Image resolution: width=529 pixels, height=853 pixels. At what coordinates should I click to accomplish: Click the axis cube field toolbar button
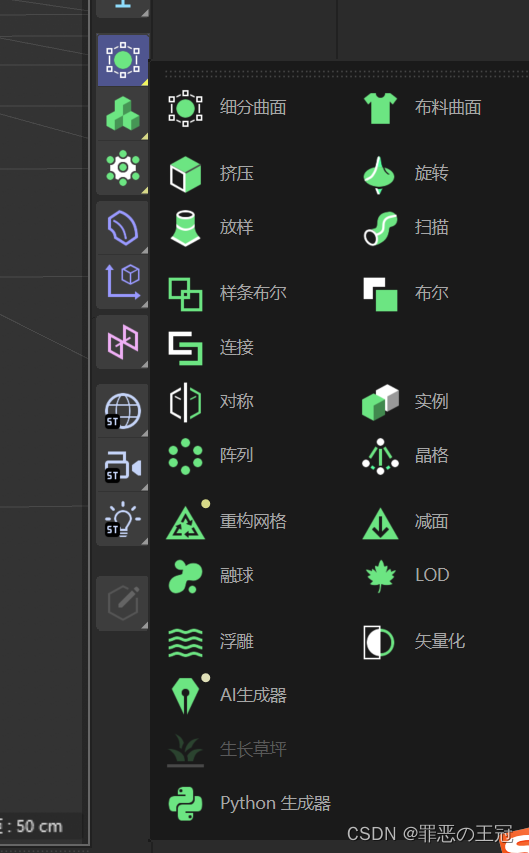coord(123,282)
